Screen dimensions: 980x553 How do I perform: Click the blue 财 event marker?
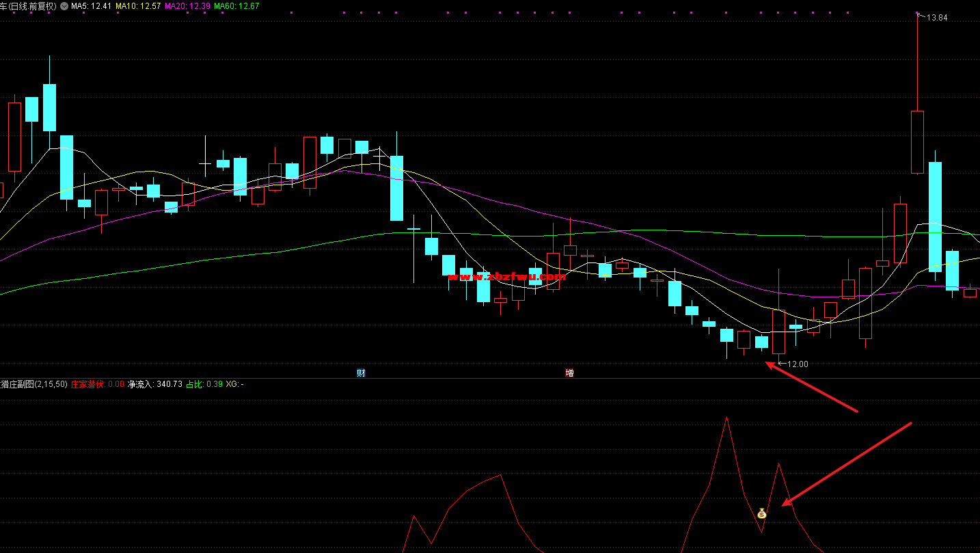point(361,373)
